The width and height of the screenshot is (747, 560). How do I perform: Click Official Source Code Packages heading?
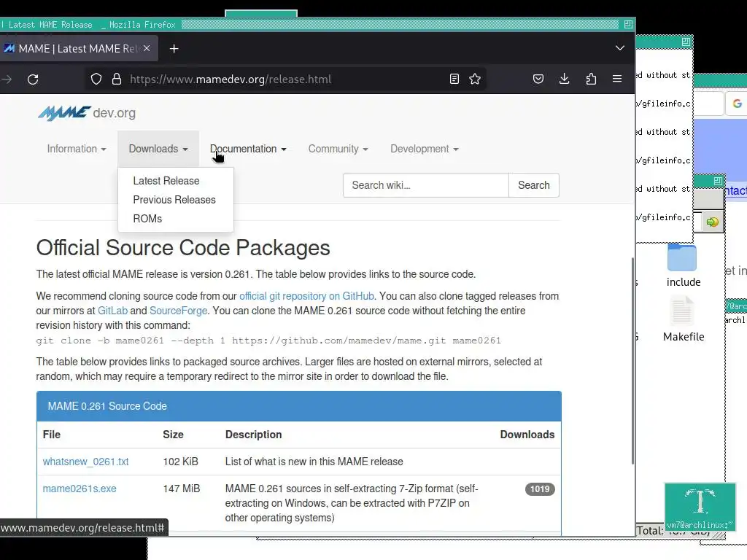pyautogui.click(x=183, y=248)
